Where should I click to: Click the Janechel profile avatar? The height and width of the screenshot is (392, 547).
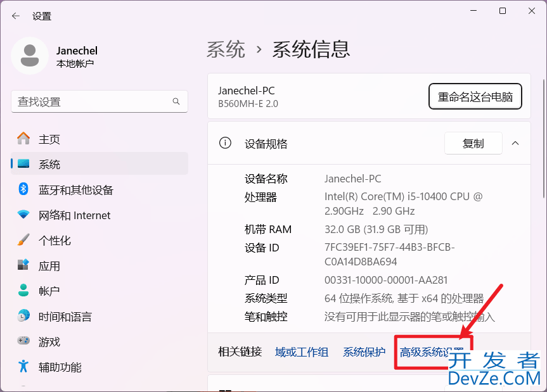(30, 56)
